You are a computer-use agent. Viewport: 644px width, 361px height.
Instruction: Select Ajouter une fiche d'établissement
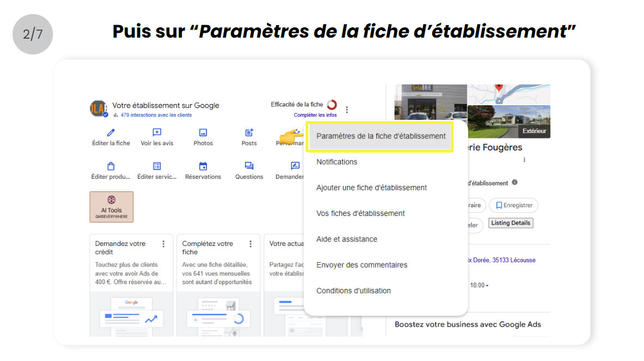(x=372, y=188)
